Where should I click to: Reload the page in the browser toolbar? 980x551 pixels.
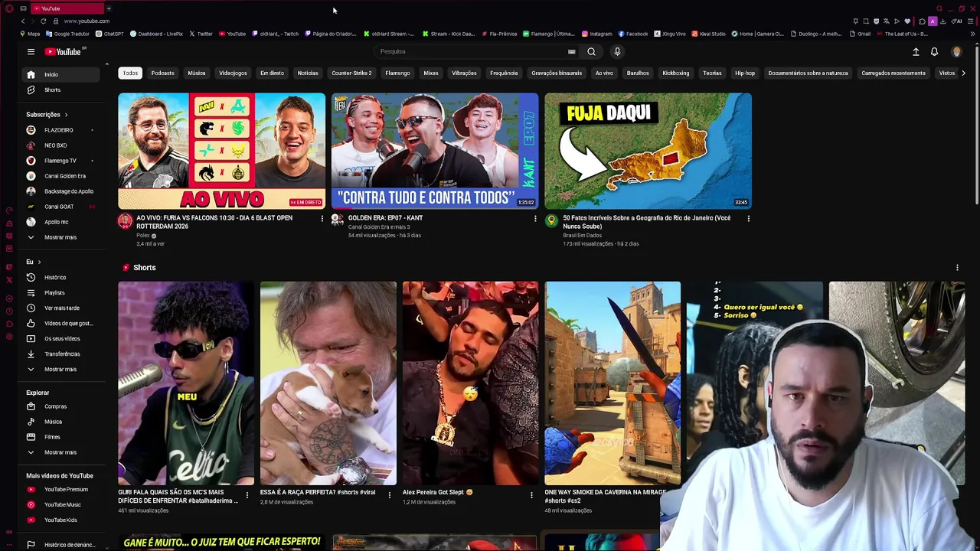point(43,21)
